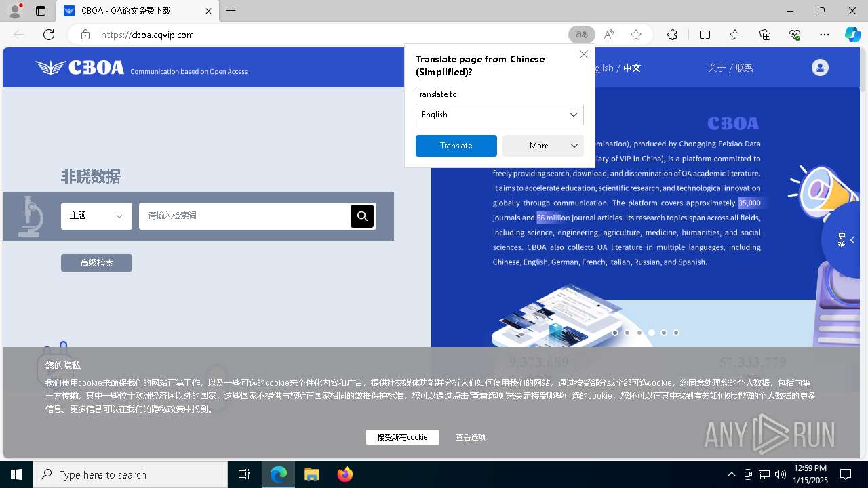Show hidden system tray icons

(x=731, y=474)
